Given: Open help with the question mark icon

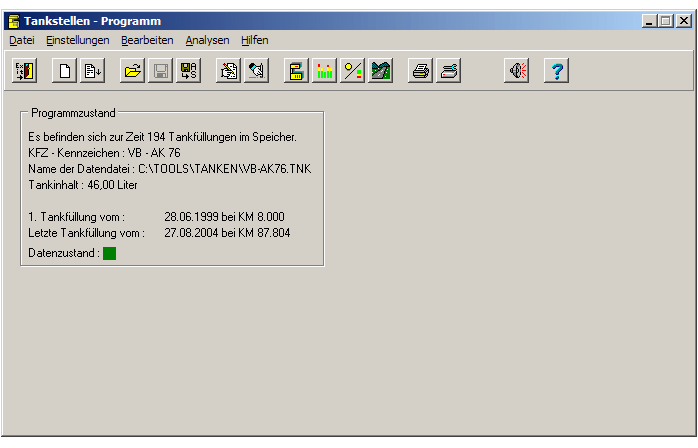Looking at the screenshot, I should click(557, 71).
